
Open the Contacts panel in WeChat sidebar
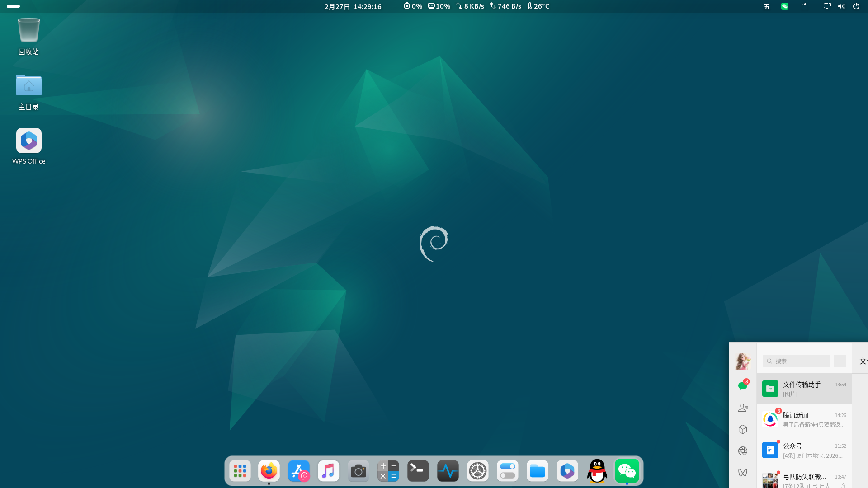[x=743, y=407]
